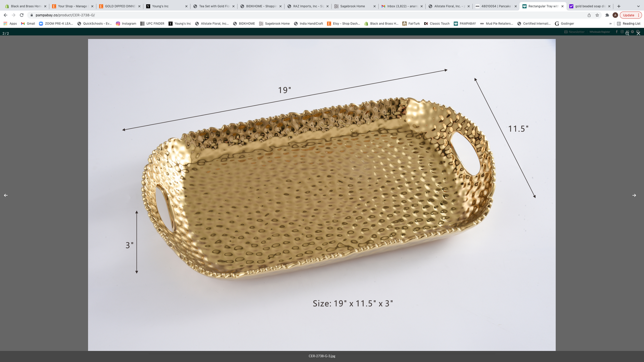Open the Update menu three dots
Image resolution: width=644 pixels, height=362 pixels.
[x=638, y=15]
